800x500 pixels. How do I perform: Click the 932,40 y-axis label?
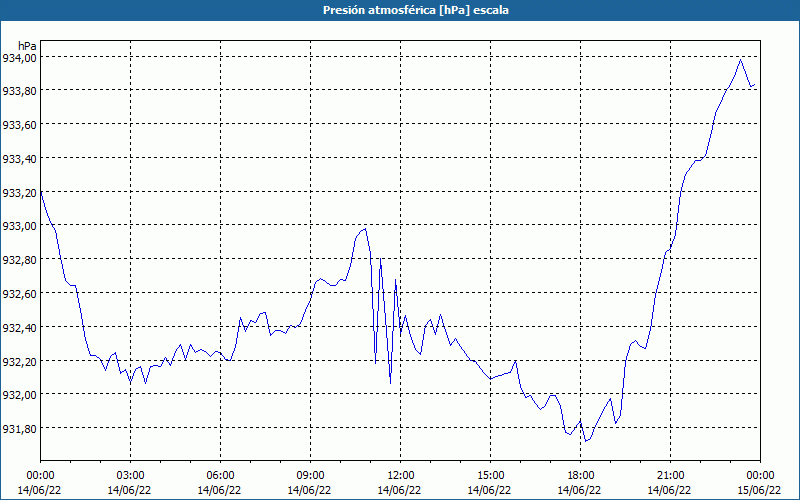click(x=19, y=328)
